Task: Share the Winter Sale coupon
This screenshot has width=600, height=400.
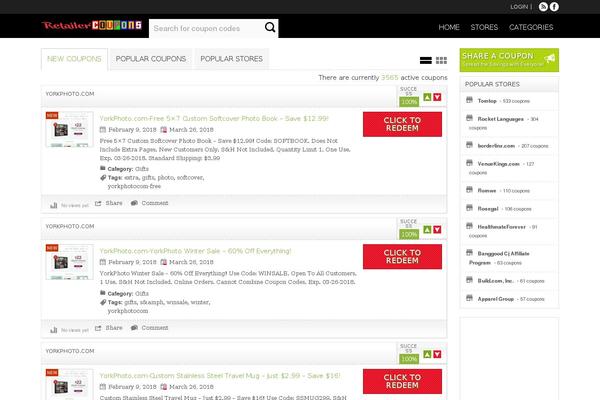Action: [x=109, y=328]
